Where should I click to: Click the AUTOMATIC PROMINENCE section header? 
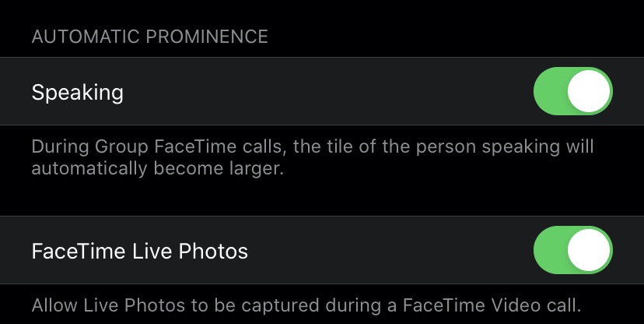[x=149, y=37]
